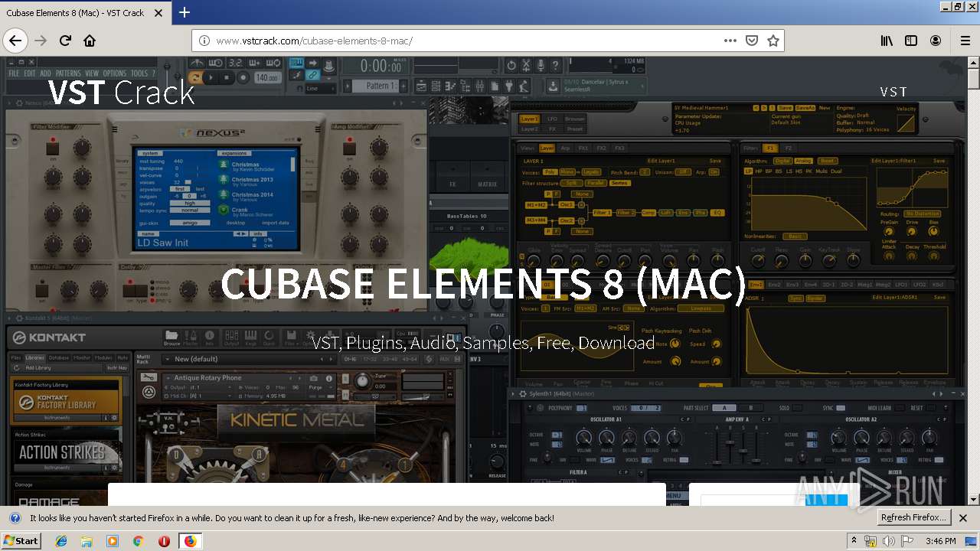Open the page actions three-dot menu
Image resolution: width=980 pixels, height=551 pixels.
pos(730,41)
